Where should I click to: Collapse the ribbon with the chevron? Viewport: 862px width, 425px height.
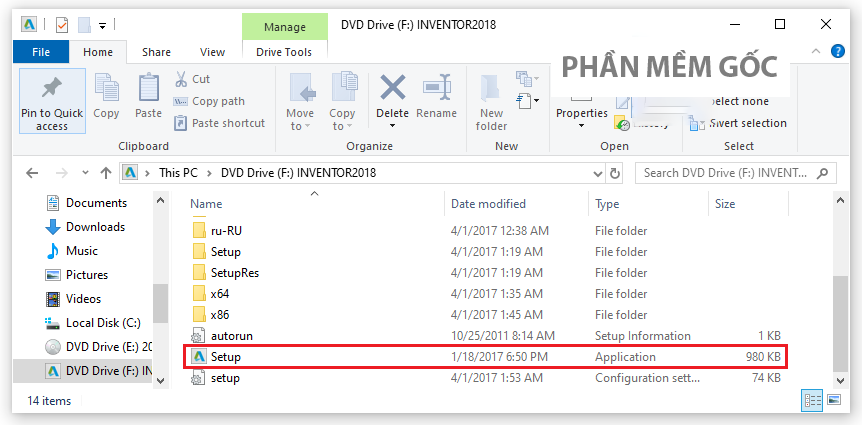point(816,51)
